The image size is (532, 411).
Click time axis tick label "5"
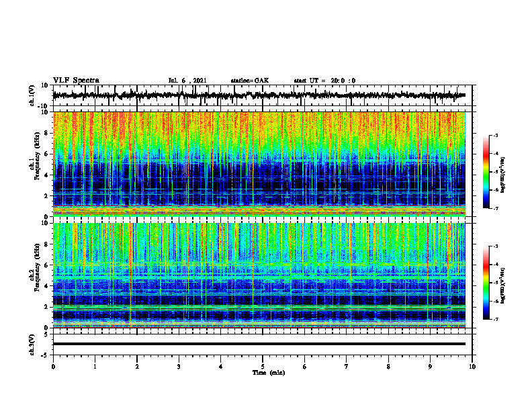pyautogui.click(x=263, y=367)
